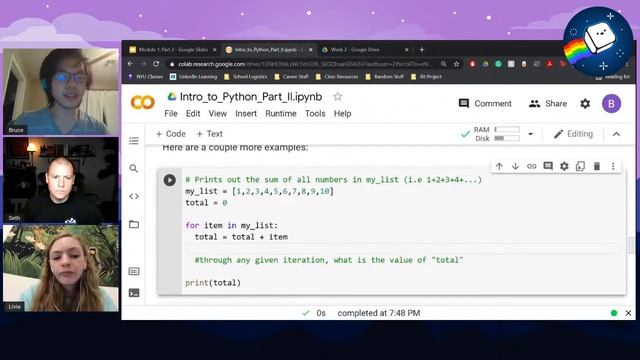Open the Edit menu
640x360 pixels.
point(193,113)
